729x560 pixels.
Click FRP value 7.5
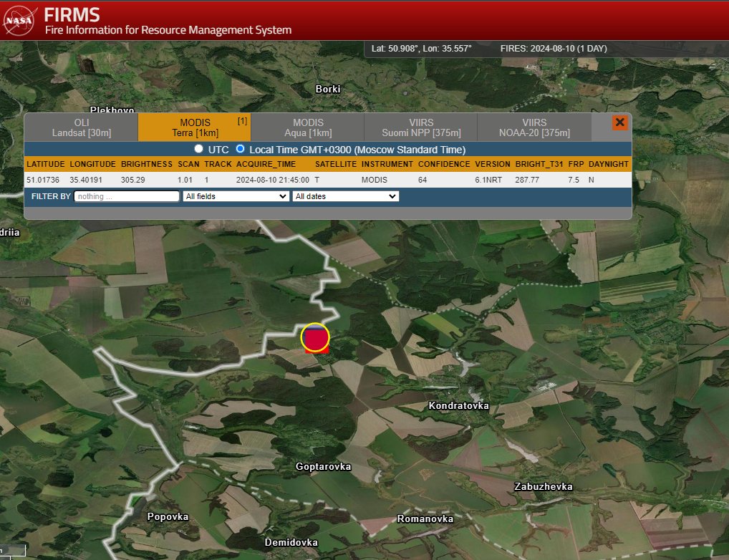pos(574,180)
